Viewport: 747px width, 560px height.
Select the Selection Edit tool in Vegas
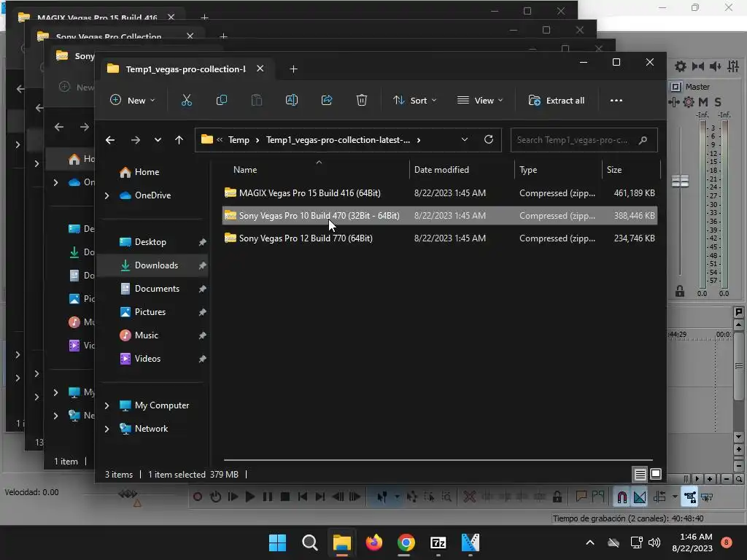[429, 497]
